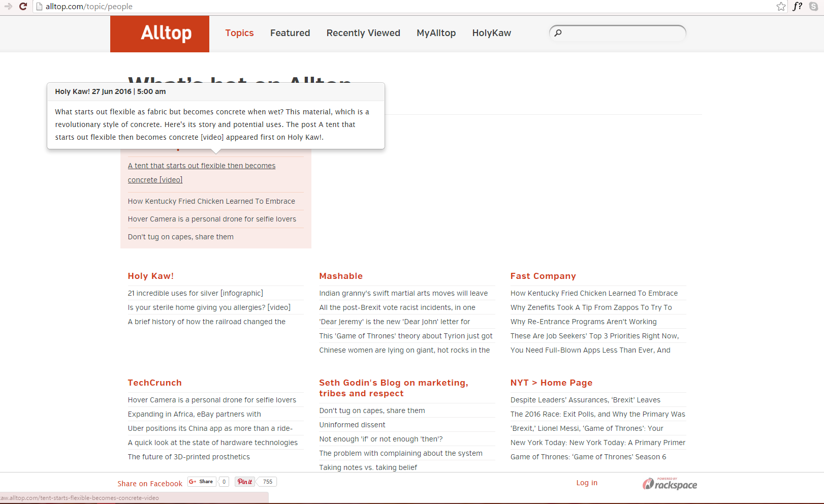Click the Rackspace logo
This screenshot has width=824, height=504.
point(670,484)
